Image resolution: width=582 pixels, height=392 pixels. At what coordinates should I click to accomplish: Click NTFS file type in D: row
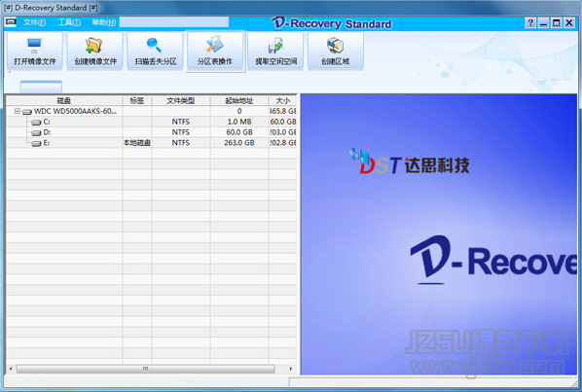181,132
